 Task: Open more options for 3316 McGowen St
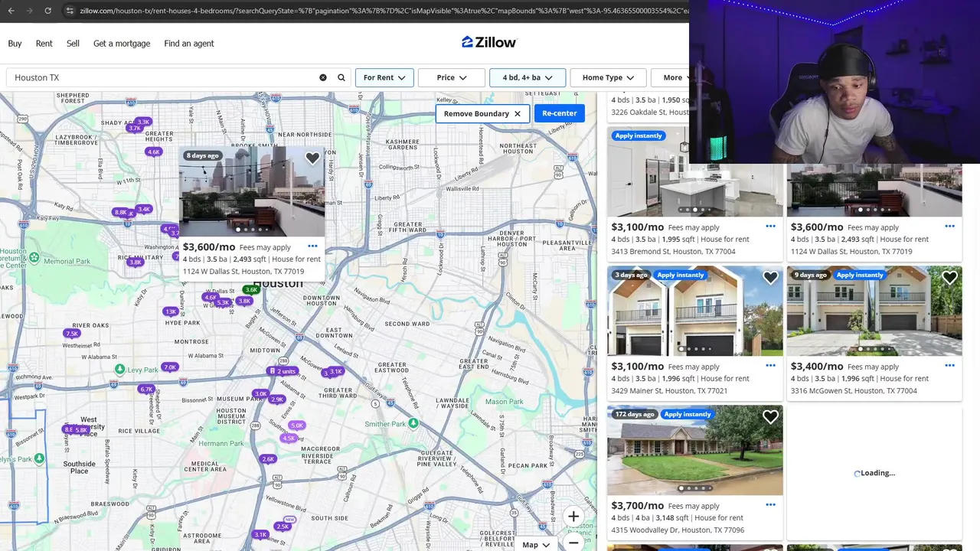949,366
